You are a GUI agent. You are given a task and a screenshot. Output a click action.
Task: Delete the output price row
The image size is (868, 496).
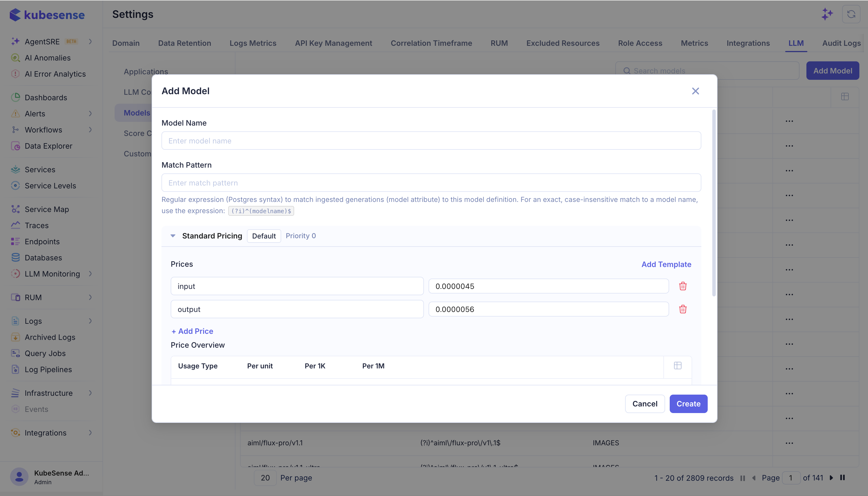(682, 309)
